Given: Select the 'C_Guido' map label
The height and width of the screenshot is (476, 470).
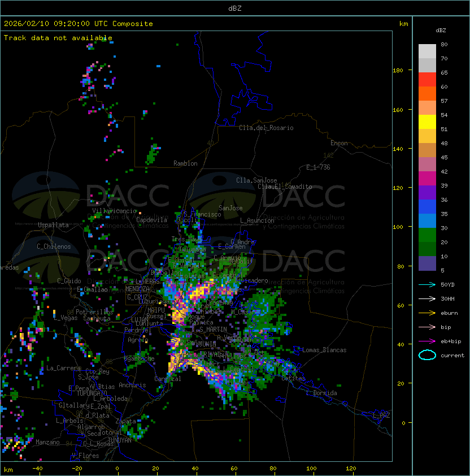Looking at the screenshot, I should [x=69, y=281].
